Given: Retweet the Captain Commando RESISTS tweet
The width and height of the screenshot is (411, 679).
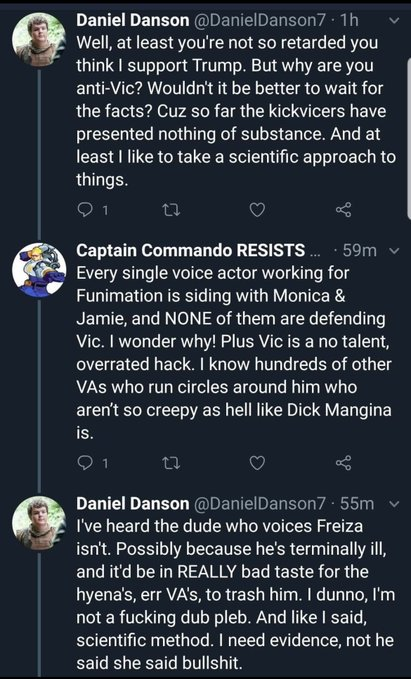Looking at the screenshot, I should click(x=170, y=464).
